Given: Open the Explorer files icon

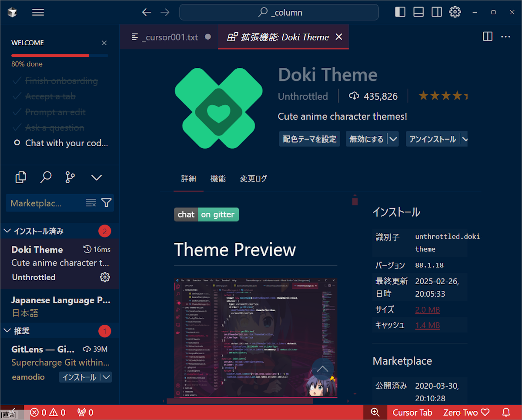Looking at the screenshot, I should [x=21, y=177].
